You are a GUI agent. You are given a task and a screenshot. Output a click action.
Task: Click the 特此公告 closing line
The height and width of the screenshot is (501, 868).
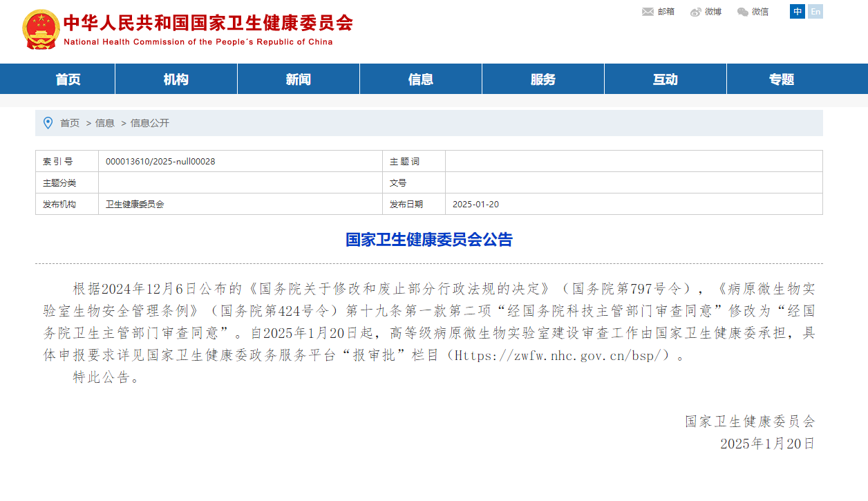tap(106, 378)
